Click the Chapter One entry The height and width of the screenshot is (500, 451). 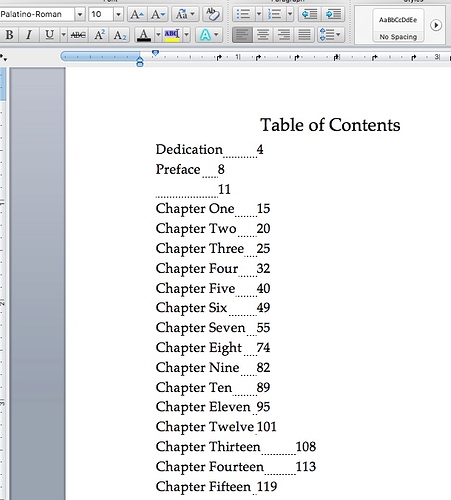pyautogui.click(x=213, y=209)
